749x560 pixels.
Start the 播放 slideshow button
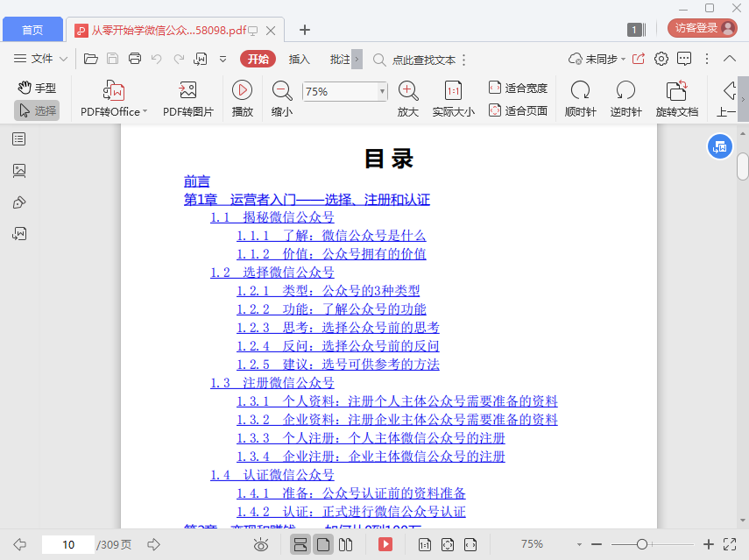pyautogui.click(x=242, y=99)
